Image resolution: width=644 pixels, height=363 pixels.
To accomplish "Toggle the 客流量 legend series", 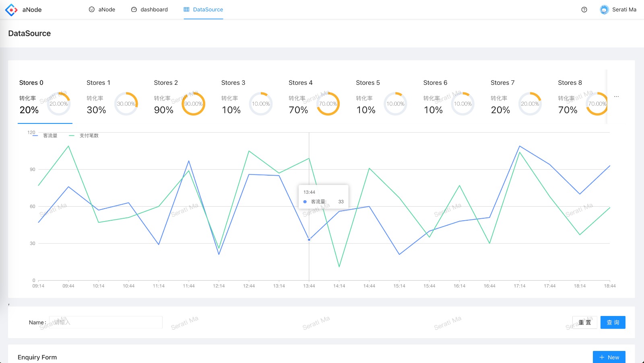I will click(45, 135).
